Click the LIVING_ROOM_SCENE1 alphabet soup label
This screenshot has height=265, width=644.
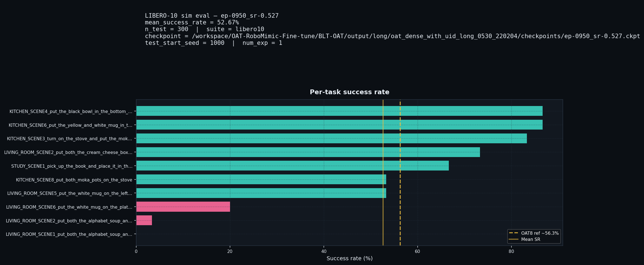click(x=69, y=234)
